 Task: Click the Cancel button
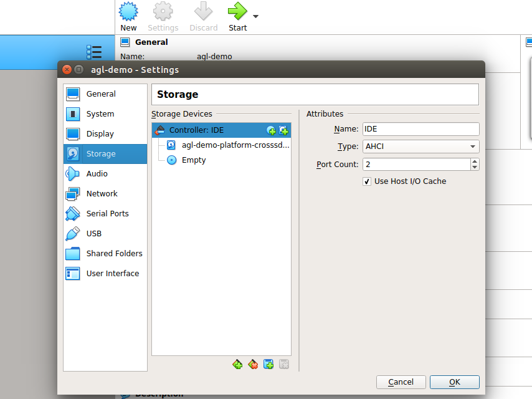click(401, 382)
